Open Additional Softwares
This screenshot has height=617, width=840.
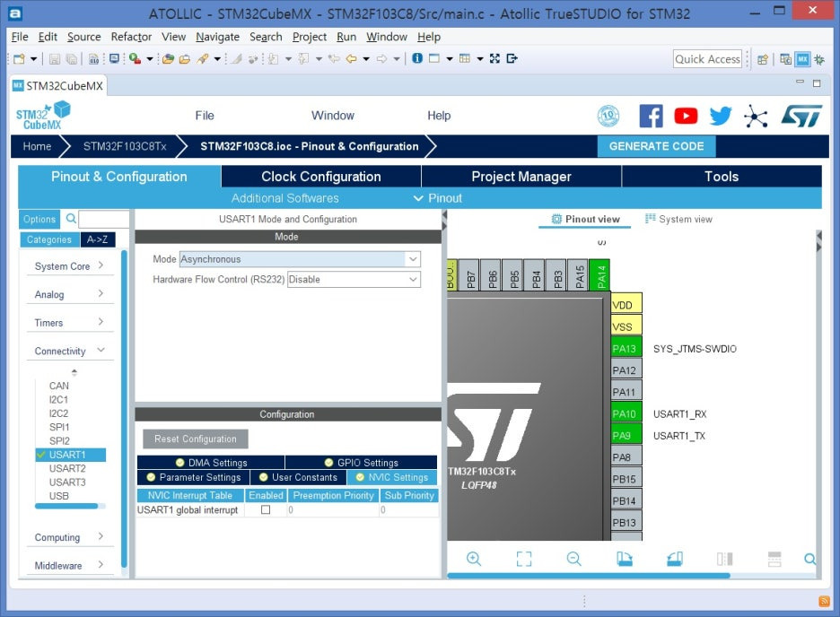[x=285, y=198]
